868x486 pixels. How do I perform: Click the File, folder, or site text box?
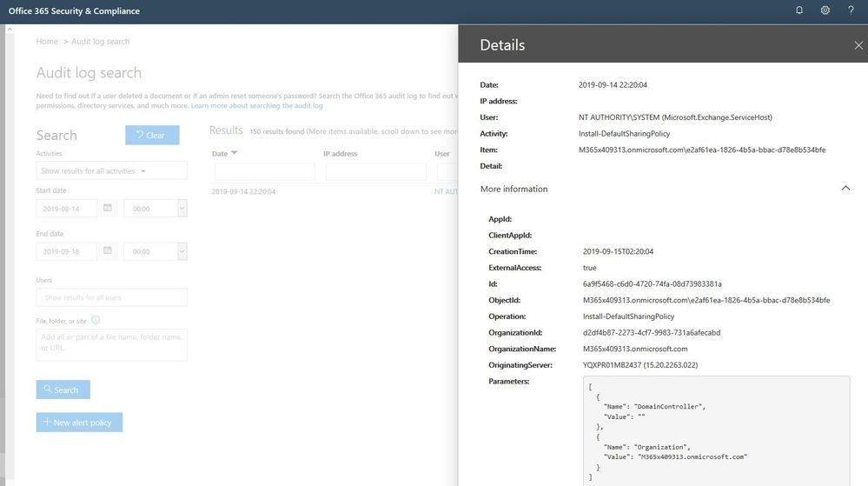click(x=111, y=344)
